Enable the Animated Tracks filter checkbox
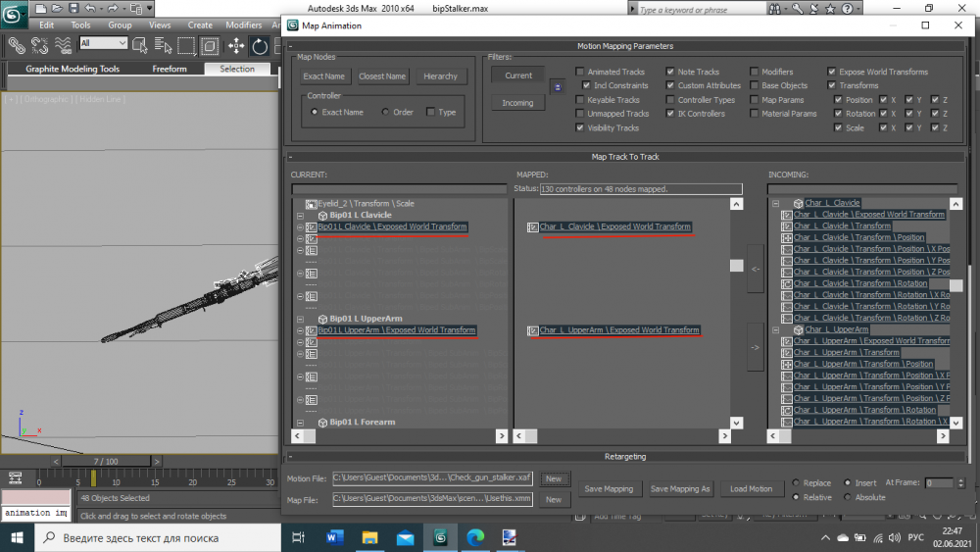 coord(580,72)
